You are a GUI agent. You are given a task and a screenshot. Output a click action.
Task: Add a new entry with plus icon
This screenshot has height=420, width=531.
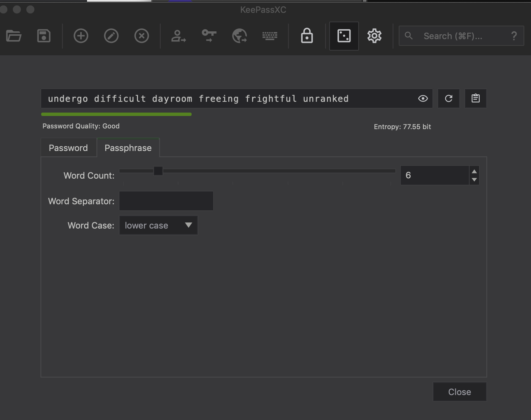81,36
